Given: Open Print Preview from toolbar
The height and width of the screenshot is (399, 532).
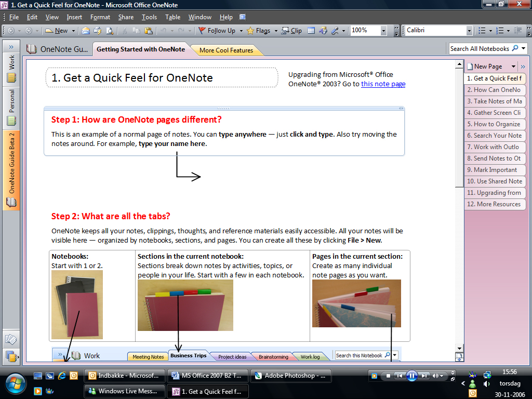Looking at the screenshot, I should click(x=109, y=31).
